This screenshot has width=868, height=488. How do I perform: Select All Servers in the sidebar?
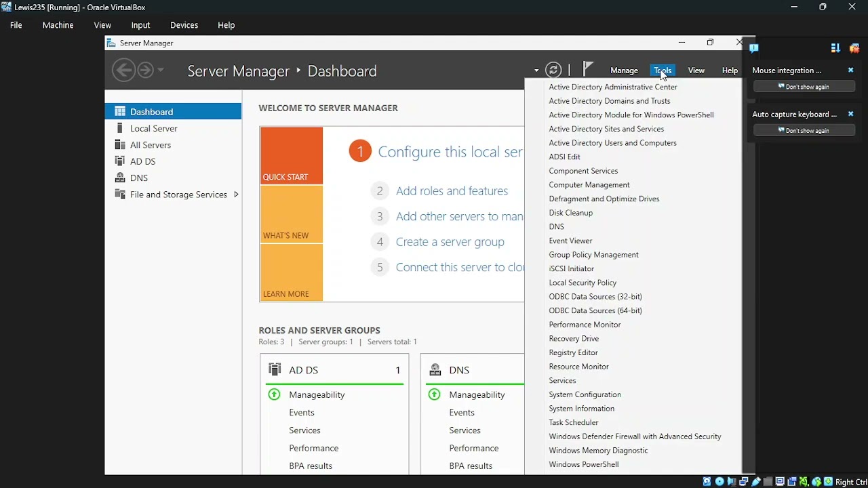point(173,145)
